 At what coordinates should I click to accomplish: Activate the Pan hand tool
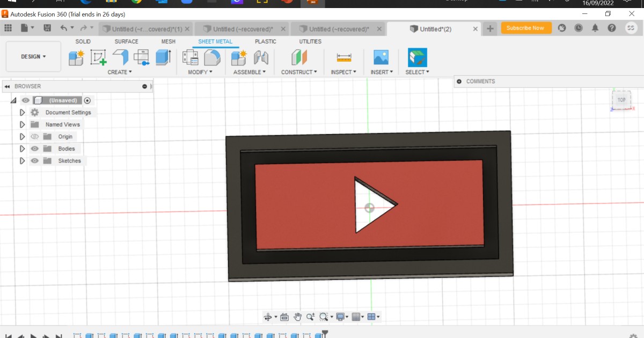tap(298, 317)
